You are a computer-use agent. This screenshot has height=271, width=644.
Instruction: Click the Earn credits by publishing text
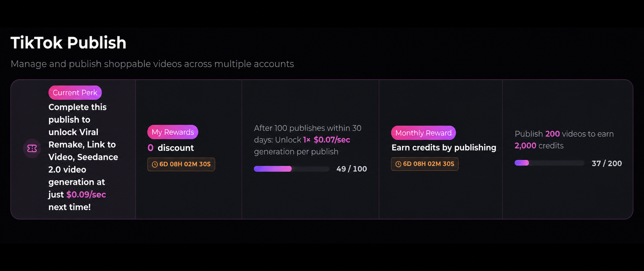coord(444,148)
